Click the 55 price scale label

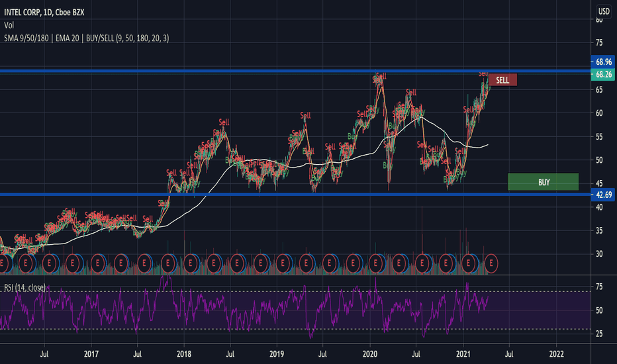[x=599, y=137]
